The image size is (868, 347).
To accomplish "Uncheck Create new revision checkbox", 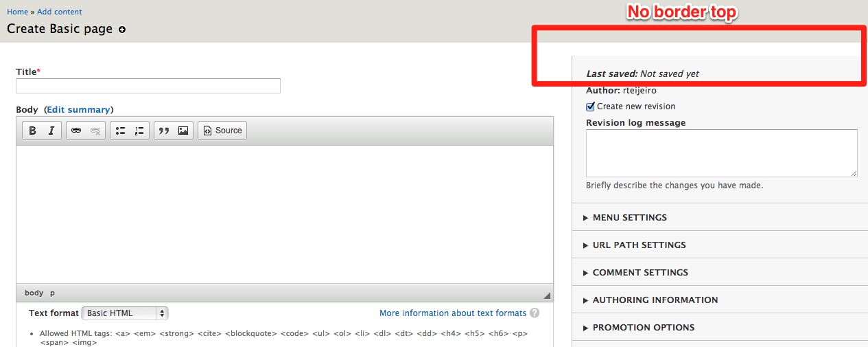I will [x=590, y=107].
